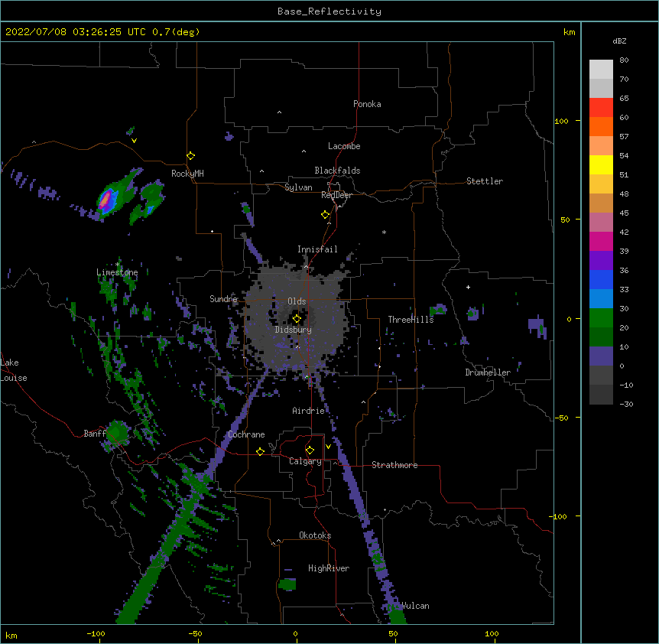Select the slate-purple 0–10 dBZ legend swatch
This screenshot has width=659, height=644.
(x=601, y=356)
